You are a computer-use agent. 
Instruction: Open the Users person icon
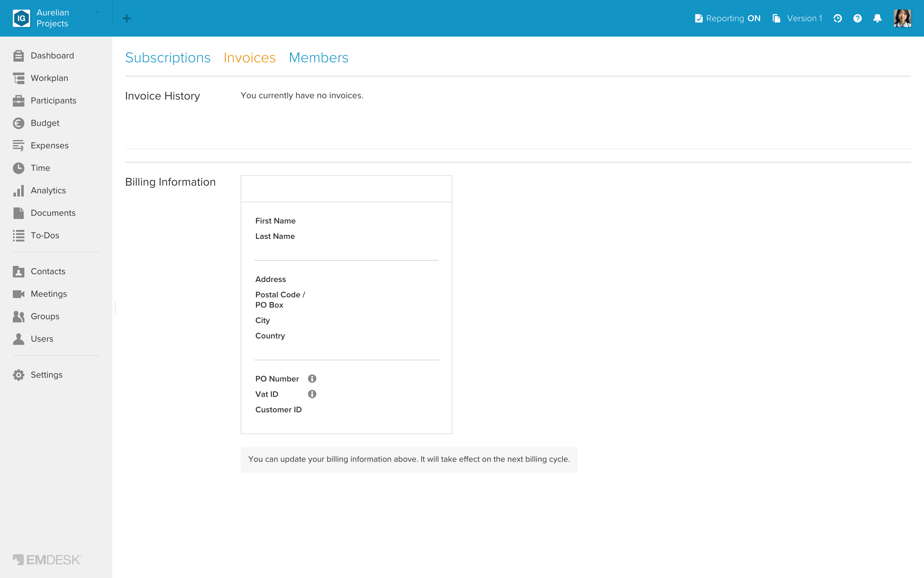[18, 339]
